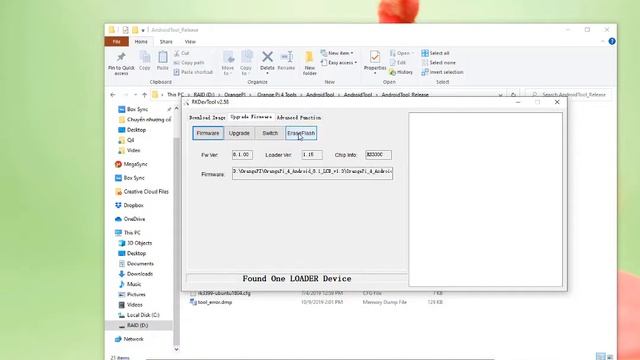Screen dimensions: 640x360
Task: Select MegaSync in navigation pane
Action: click(131, 164)
